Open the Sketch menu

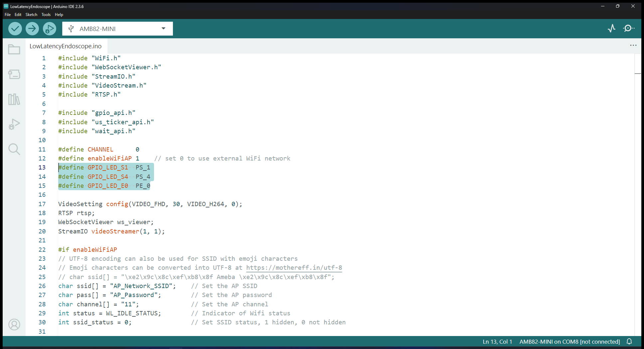click(x=31, y=15)
